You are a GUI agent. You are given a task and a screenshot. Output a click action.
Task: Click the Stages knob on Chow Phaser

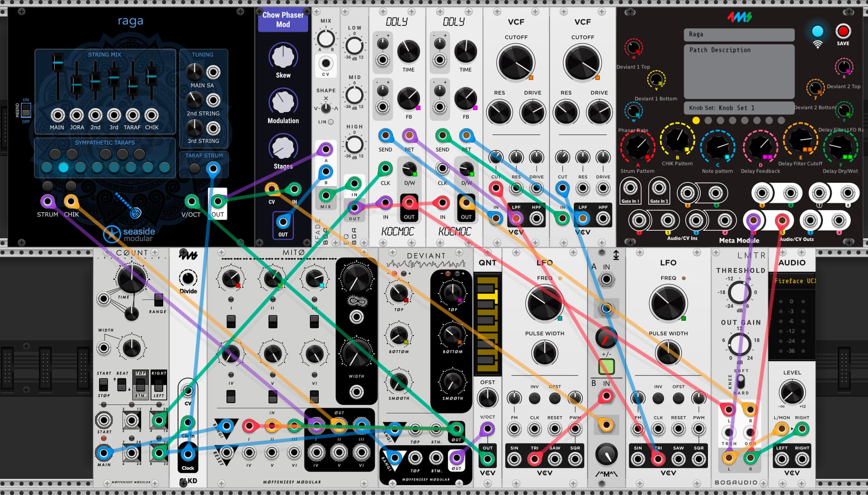283,147
